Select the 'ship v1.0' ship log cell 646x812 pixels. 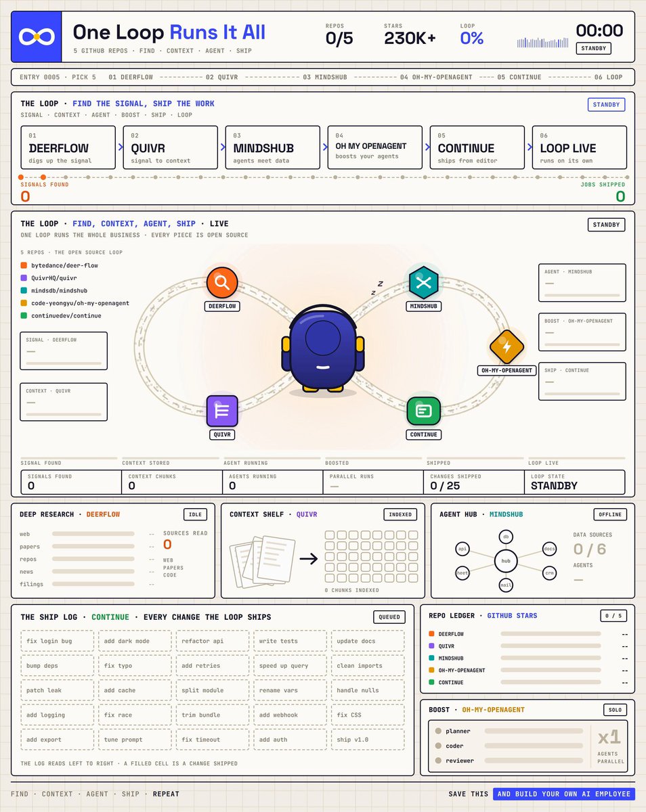(x=368, y=740)
